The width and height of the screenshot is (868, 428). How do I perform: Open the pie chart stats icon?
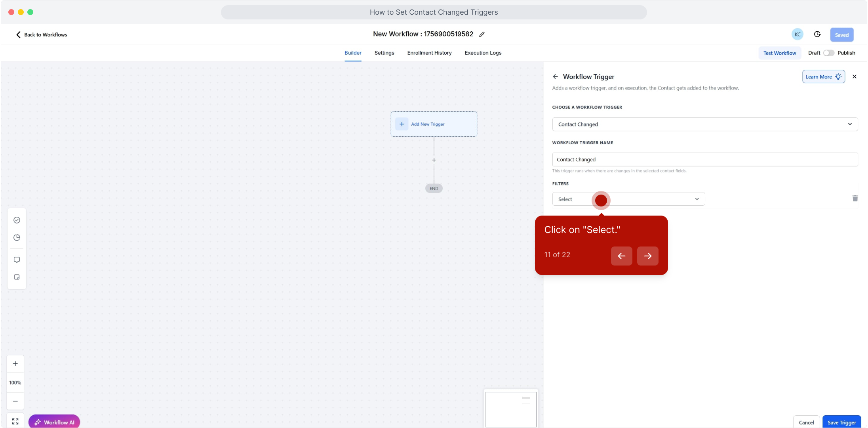[x=17, y=237]
